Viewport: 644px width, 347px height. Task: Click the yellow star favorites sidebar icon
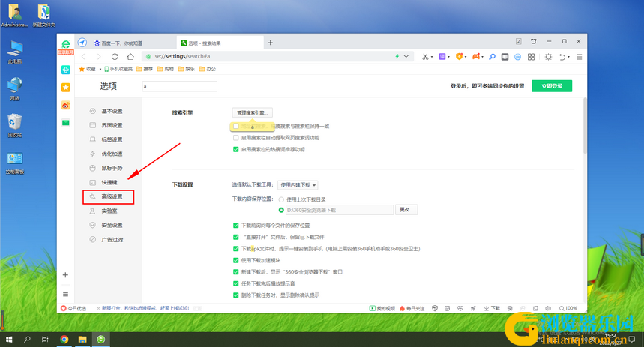click(66, 88)
